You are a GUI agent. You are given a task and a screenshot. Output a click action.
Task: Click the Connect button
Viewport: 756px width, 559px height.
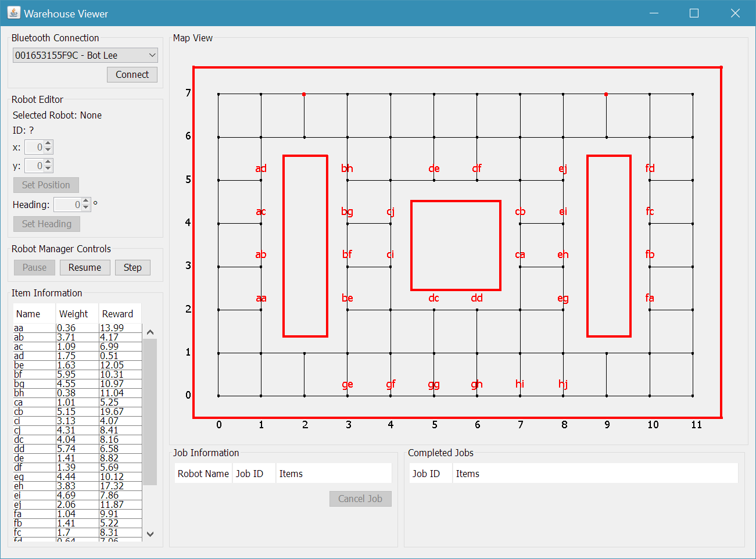(132, 74)
